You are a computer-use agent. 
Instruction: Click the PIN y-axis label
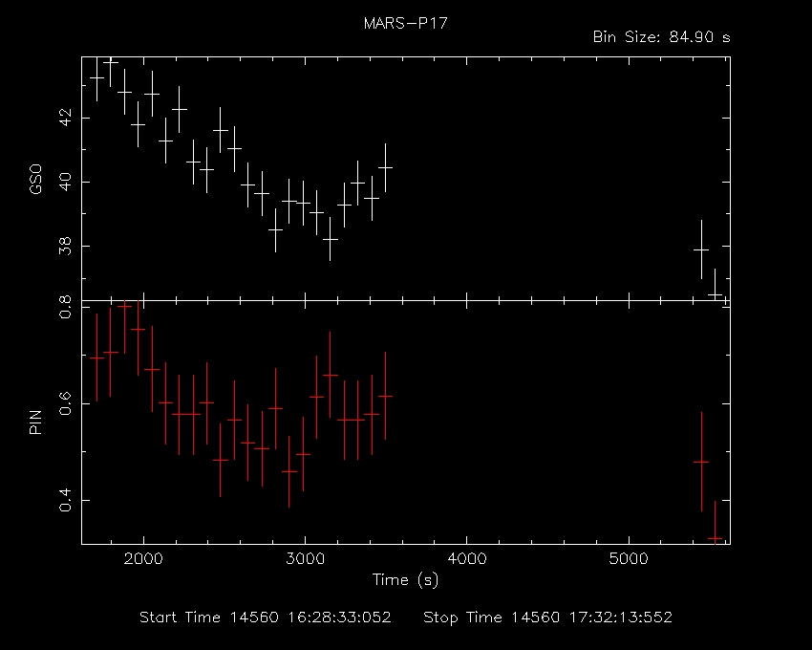pyautogui.click(x=35, y=422)
